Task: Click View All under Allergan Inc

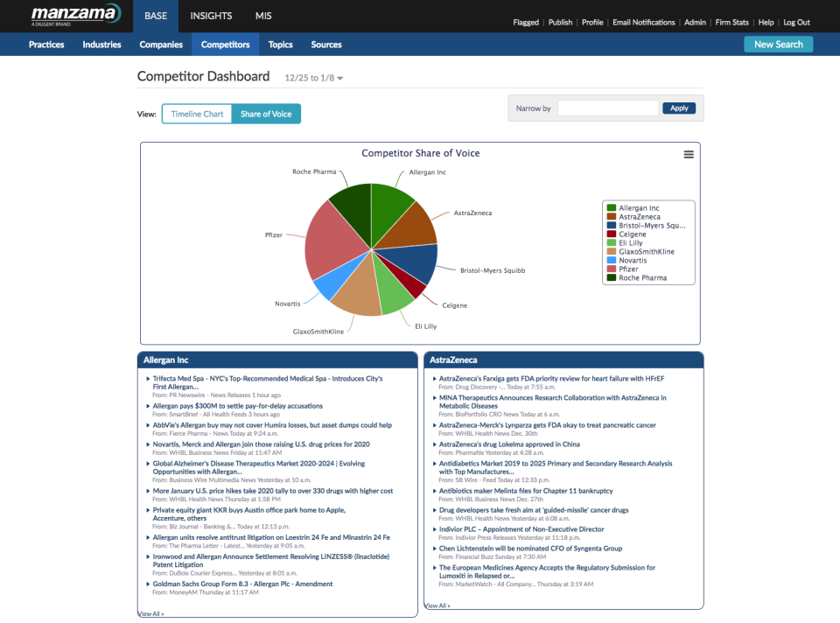Action: 149,612
